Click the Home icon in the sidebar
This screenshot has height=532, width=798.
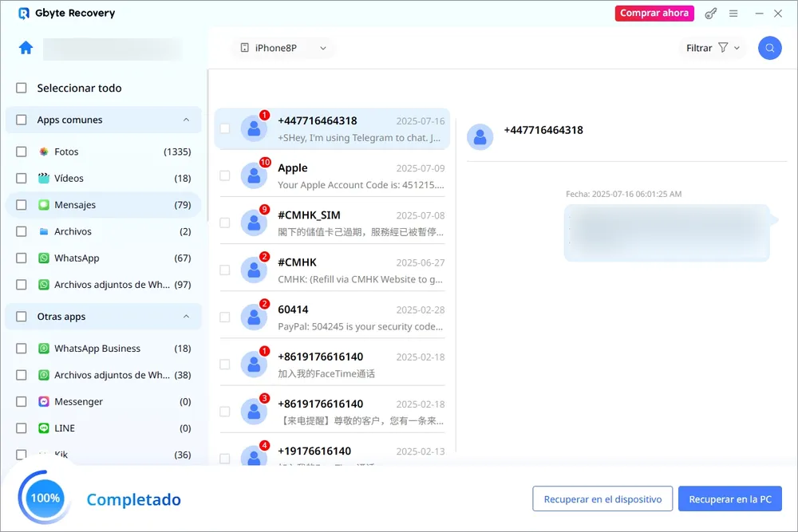coord(25,48)
